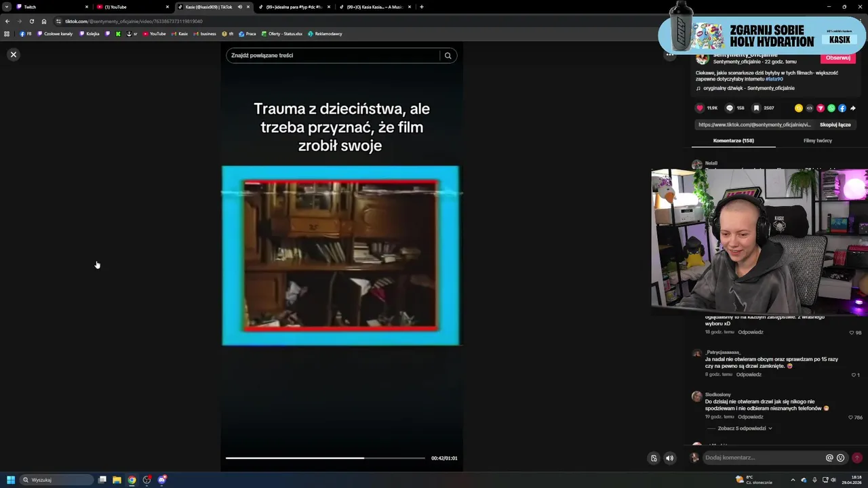Click the embed code icon

810,108
